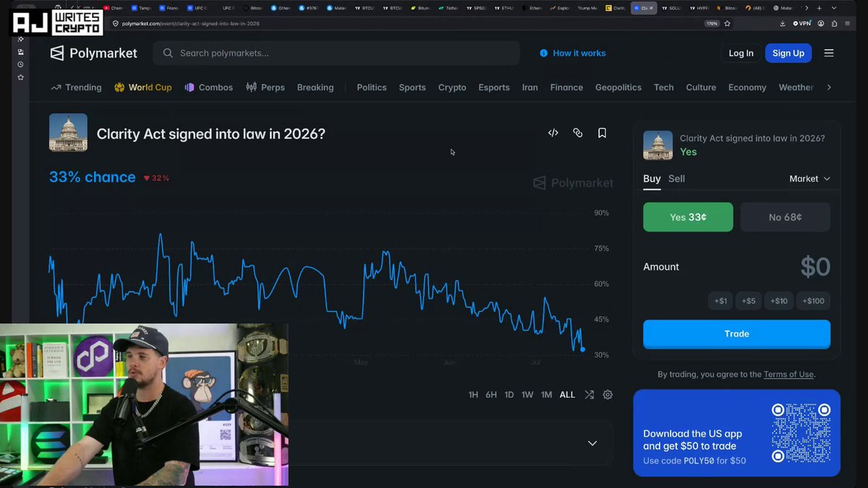Set the chart range to ALL
868x488 pixels.
point(567,395)
